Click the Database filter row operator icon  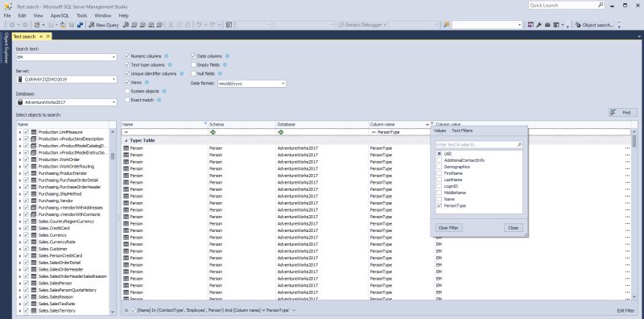coord(280,132)
